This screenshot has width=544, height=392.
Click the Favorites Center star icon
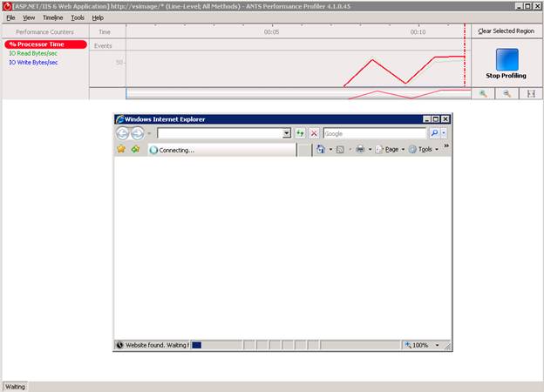[121, 149]
